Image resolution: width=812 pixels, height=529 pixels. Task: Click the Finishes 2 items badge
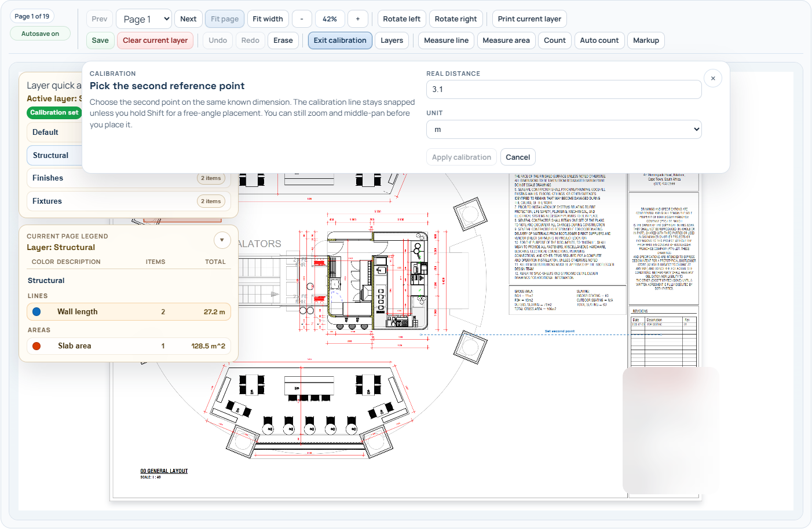211,178
